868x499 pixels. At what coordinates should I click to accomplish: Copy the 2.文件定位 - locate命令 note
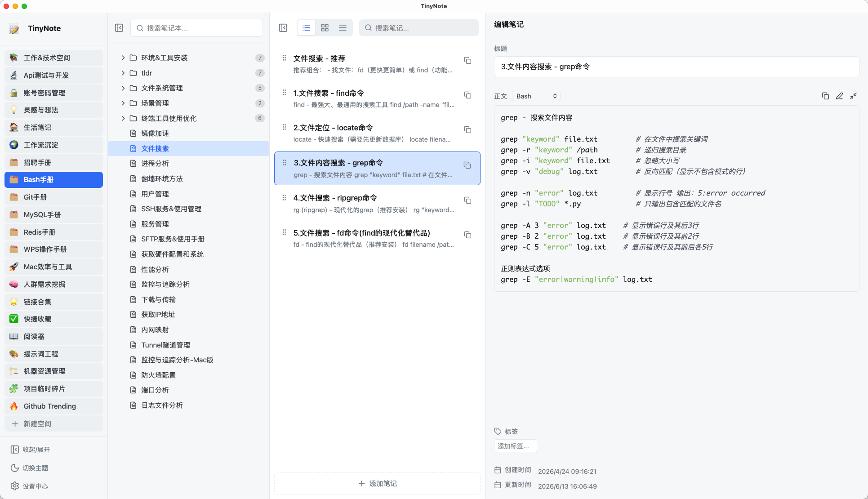pos(467,129)
